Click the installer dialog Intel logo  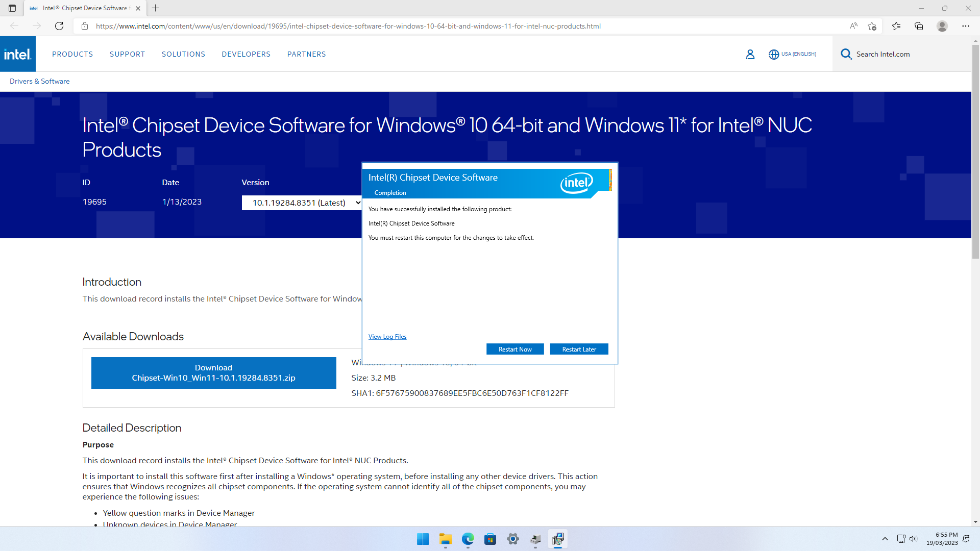click(577, 183)
